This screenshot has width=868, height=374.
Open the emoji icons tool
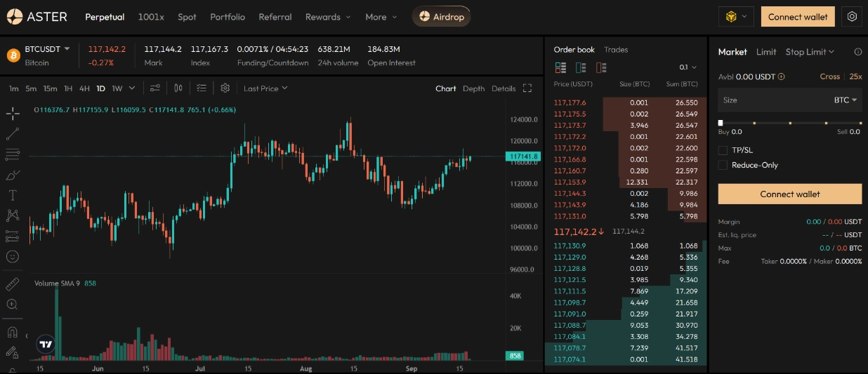coord(13,257)
